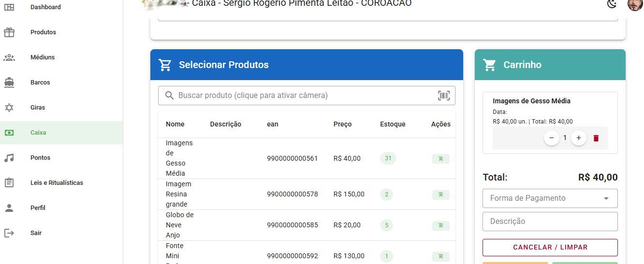Click the star icon for Giras

pos(9,108)
